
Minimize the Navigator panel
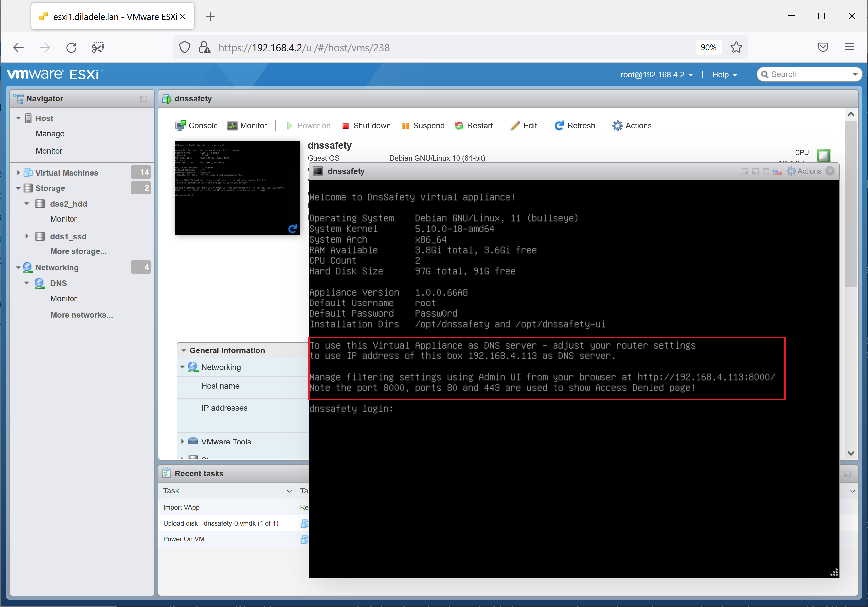(x=144, y=99)
